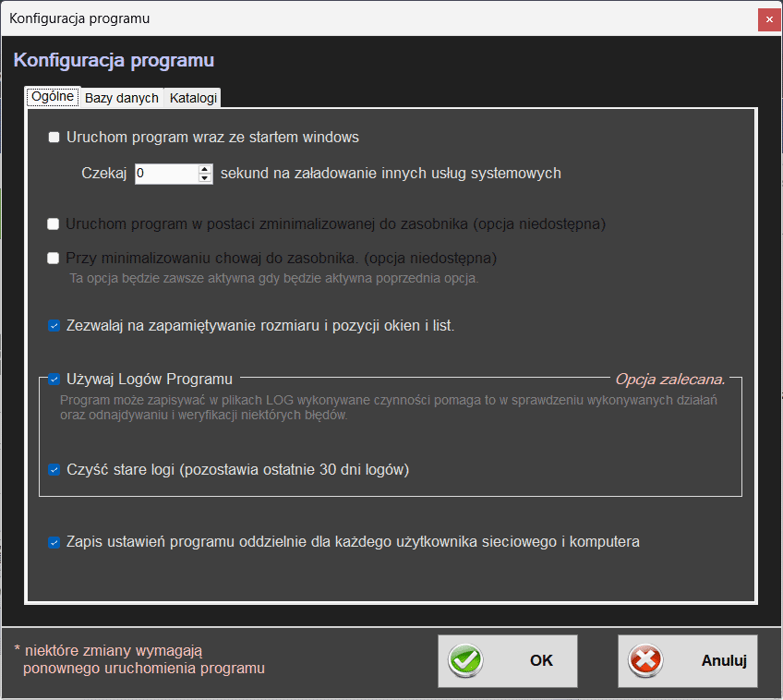This screenshot has height=700, width=783.
Task: Click the green checkmark icon on OK
Action: (x=466, y=661)
